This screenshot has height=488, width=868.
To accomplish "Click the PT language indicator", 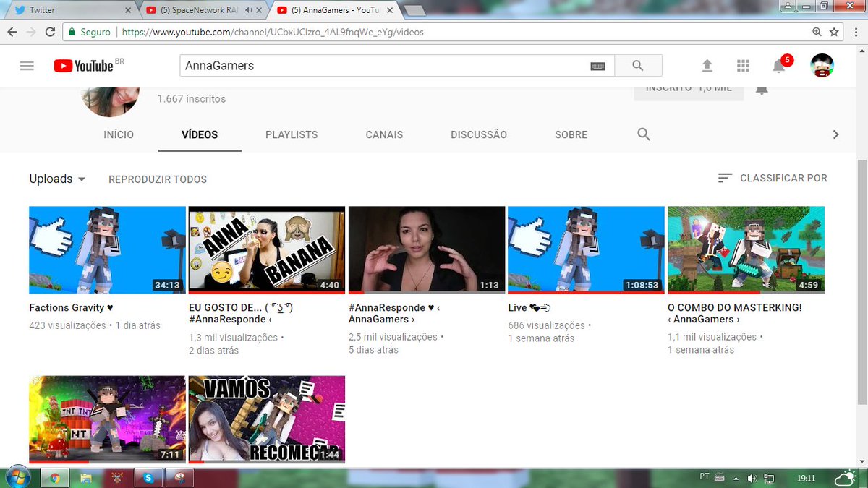I will tap(705, 476).
